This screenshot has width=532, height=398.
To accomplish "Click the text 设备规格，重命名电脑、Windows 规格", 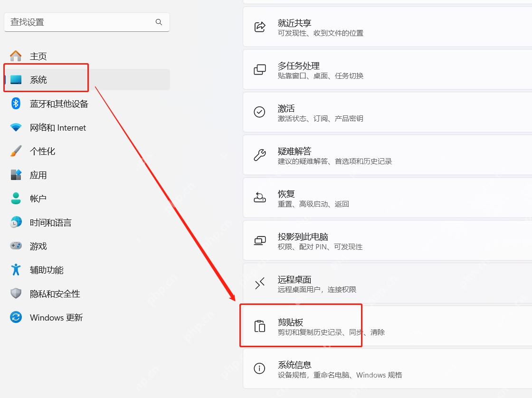I will point(340,375).
